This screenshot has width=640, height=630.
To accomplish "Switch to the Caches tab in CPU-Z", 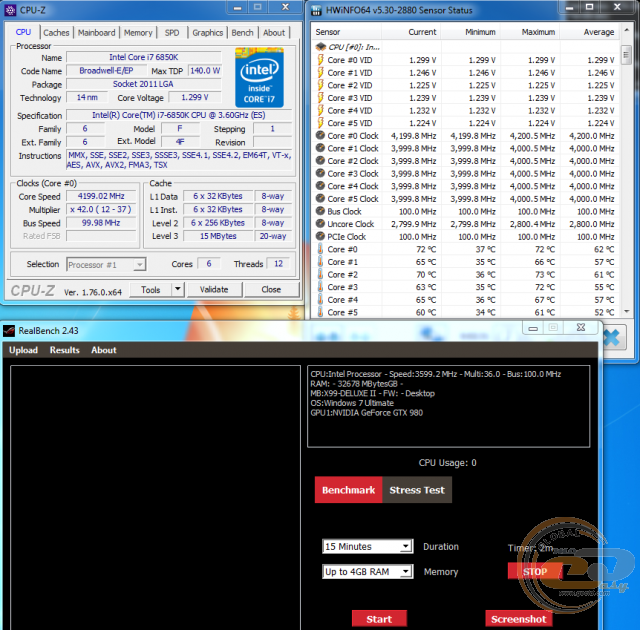I will point(56,33).
